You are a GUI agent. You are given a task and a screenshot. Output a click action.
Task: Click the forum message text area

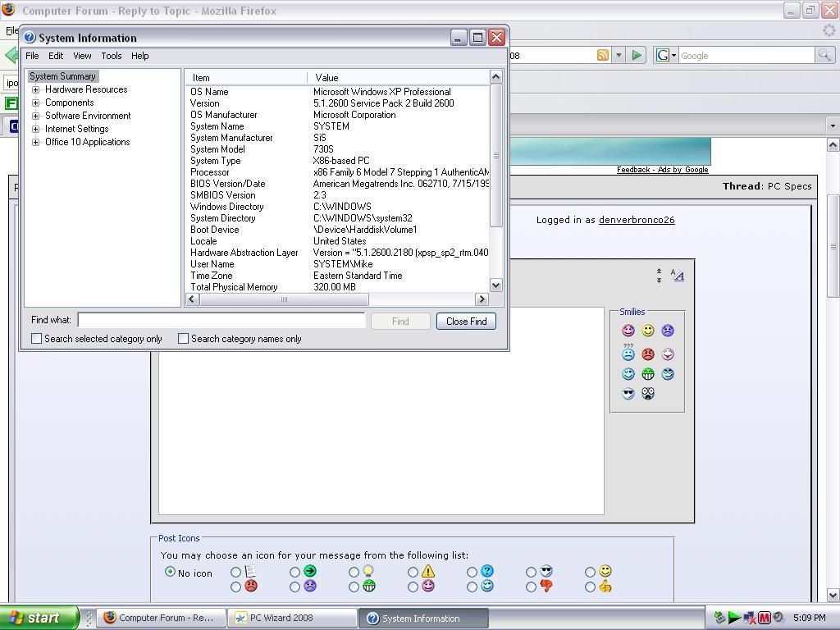pos(381,411)
